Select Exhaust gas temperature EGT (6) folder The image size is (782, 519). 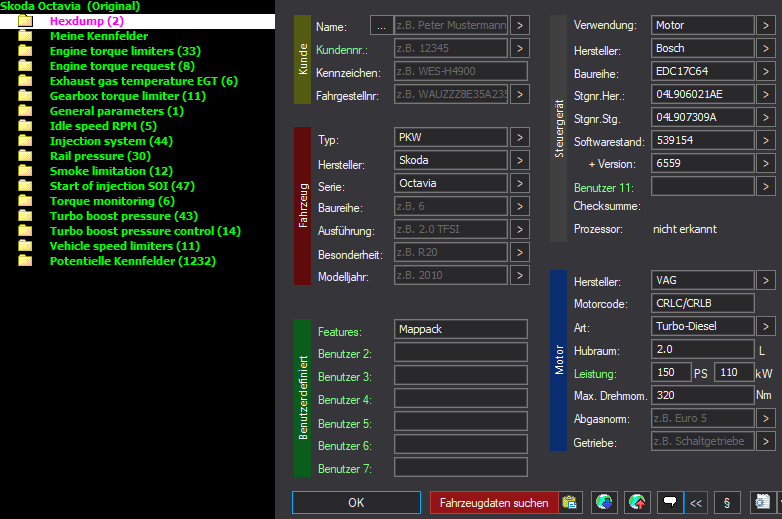point(144,81)
